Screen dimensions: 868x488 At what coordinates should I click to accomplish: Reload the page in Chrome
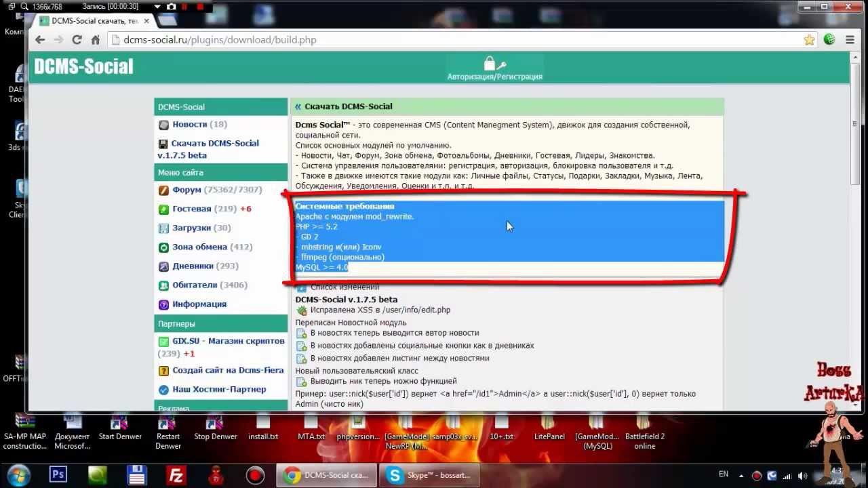coord(77,40)
